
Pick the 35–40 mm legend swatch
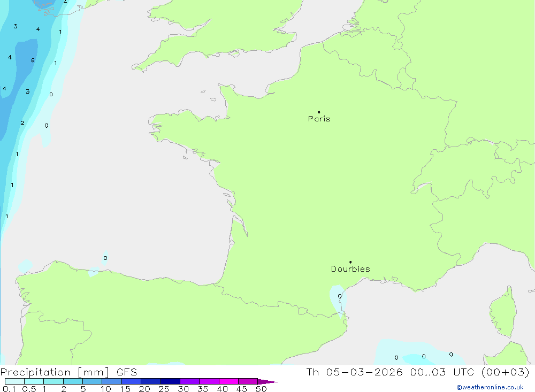pyautogui.click(x=209, y=381)
